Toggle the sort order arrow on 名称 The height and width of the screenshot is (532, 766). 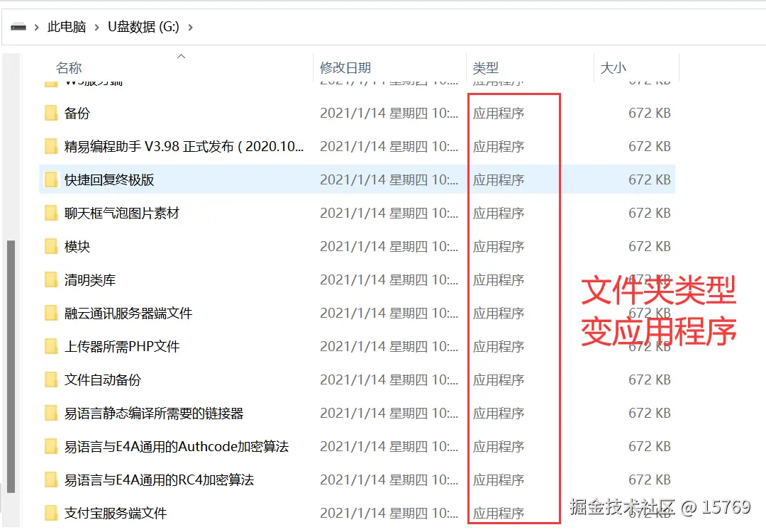[181, 57]
